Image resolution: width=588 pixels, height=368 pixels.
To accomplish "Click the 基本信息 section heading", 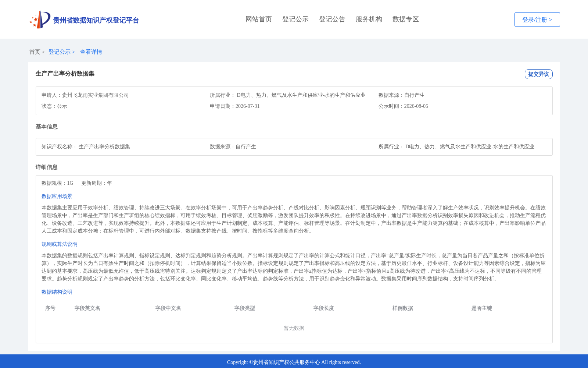I will pos(47,127).
